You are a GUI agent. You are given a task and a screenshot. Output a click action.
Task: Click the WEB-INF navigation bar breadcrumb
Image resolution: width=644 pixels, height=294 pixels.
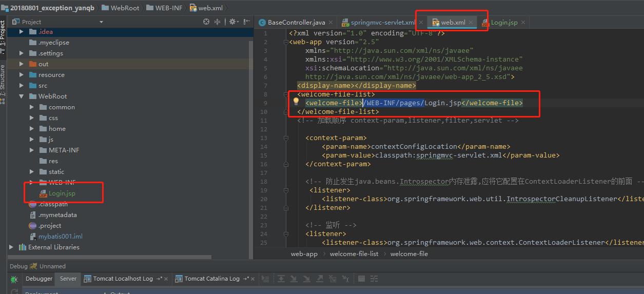164,8
